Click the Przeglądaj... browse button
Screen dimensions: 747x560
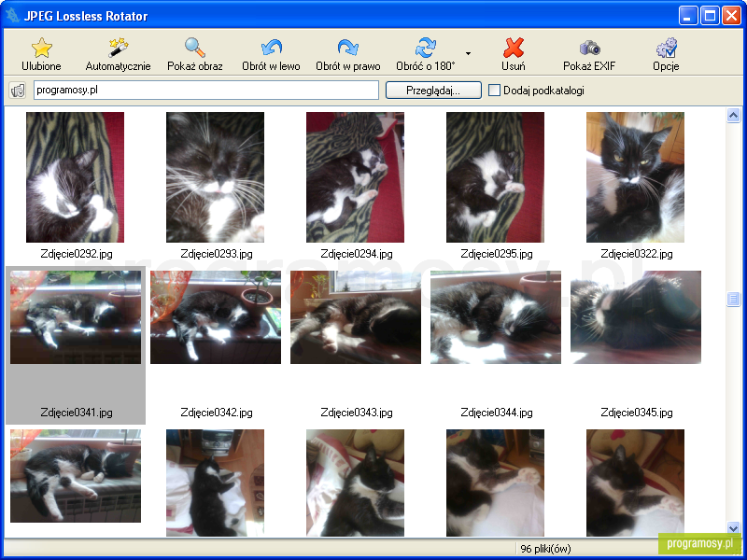433,91
